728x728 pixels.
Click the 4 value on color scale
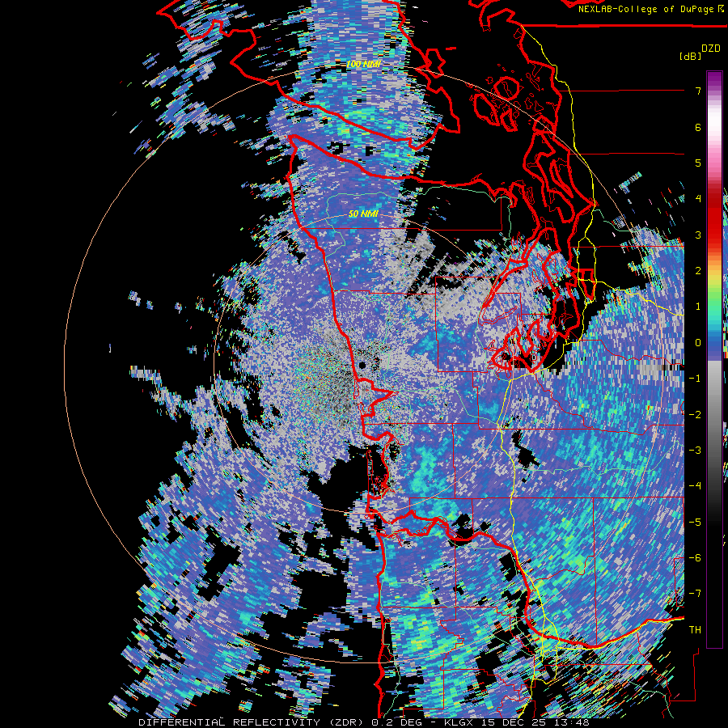(698, 199)
